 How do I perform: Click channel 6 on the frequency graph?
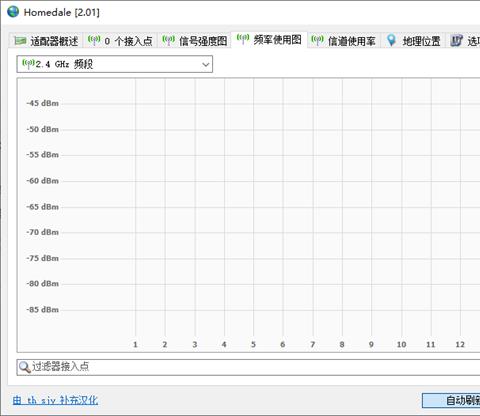click(283, 344)
